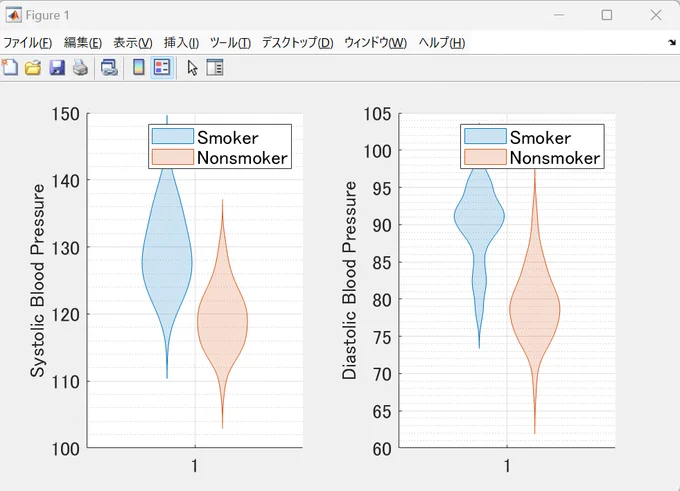Viewport: 680px width, 491px height.
Task: Click the orange nonsmoker violin in diastolic plot
Action: [x=535, y=309]
